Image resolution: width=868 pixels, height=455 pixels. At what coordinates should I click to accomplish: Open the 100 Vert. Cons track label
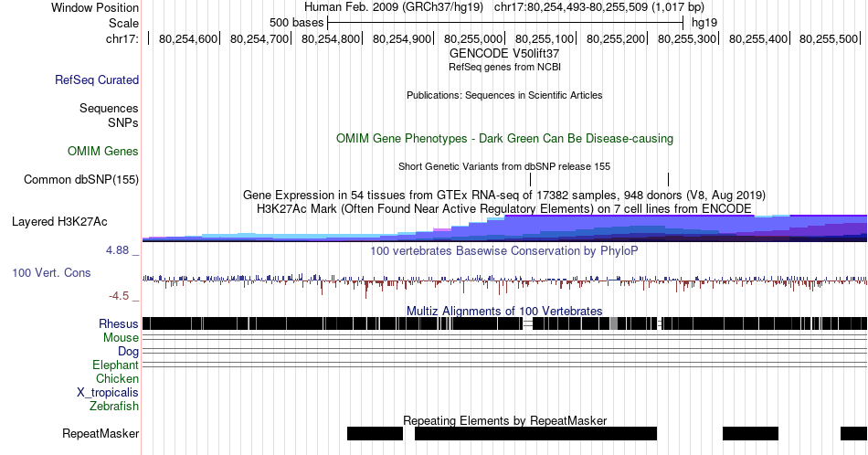pyautogui.click(x=51, y=272)
